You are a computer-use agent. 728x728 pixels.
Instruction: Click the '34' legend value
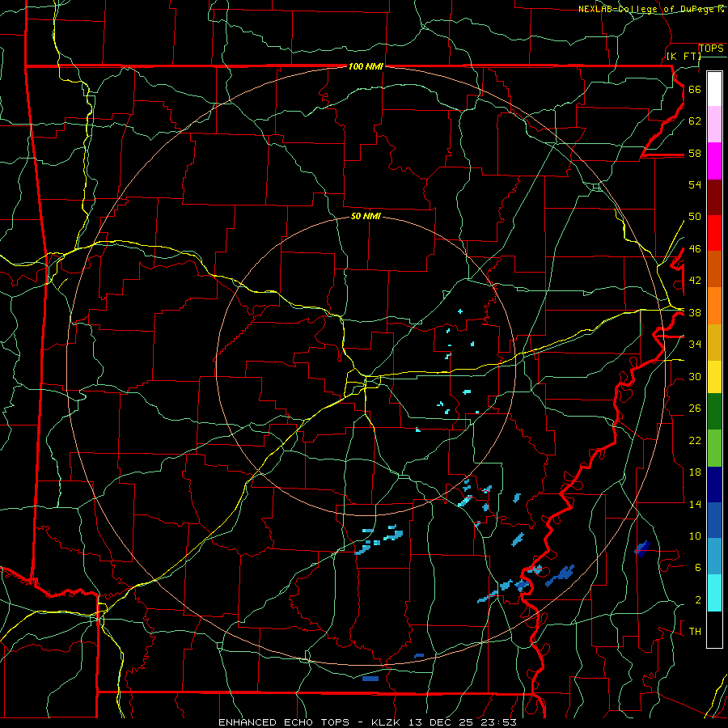[x=695, y=345]
